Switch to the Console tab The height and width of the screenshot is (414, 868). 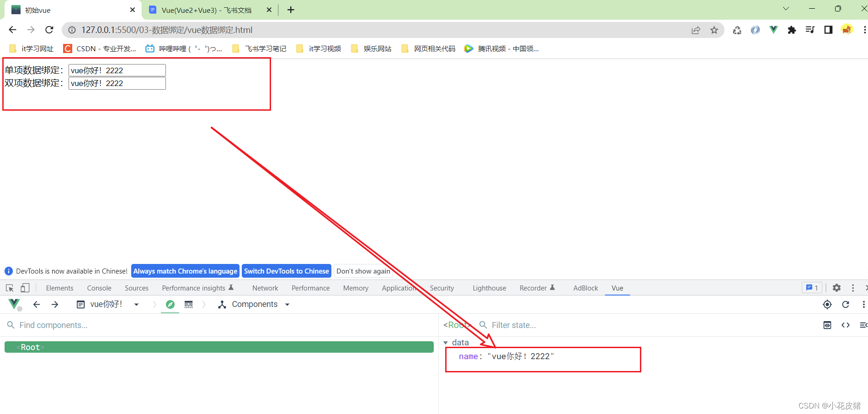point(99,288)
